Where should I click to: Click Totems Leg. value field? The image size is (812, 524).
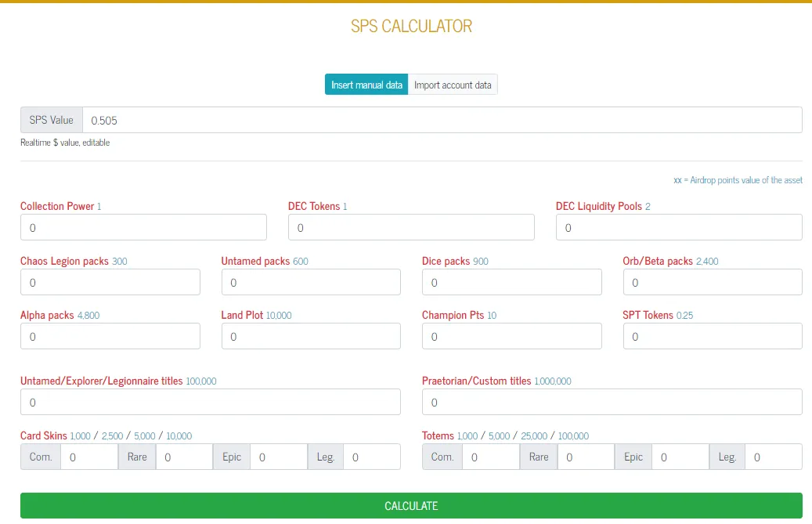pos(774,457)
